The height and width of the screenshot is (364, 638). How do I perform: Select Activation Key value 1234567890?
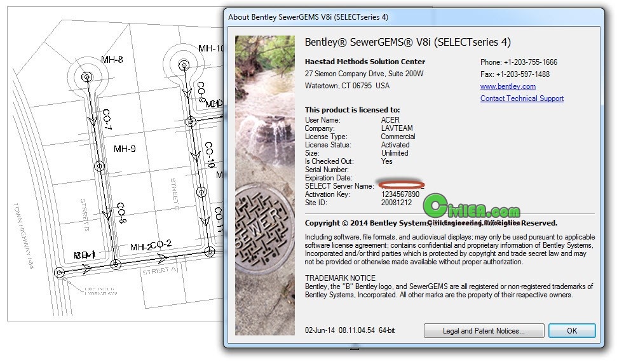tap(400, 194)
